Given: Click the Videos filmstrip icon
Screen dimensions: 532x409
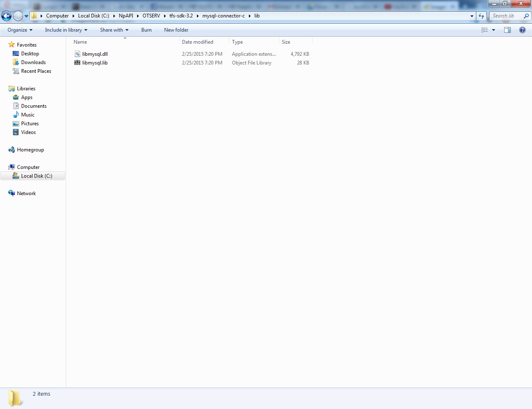Looking at the screenshot, I should point(16,132).
